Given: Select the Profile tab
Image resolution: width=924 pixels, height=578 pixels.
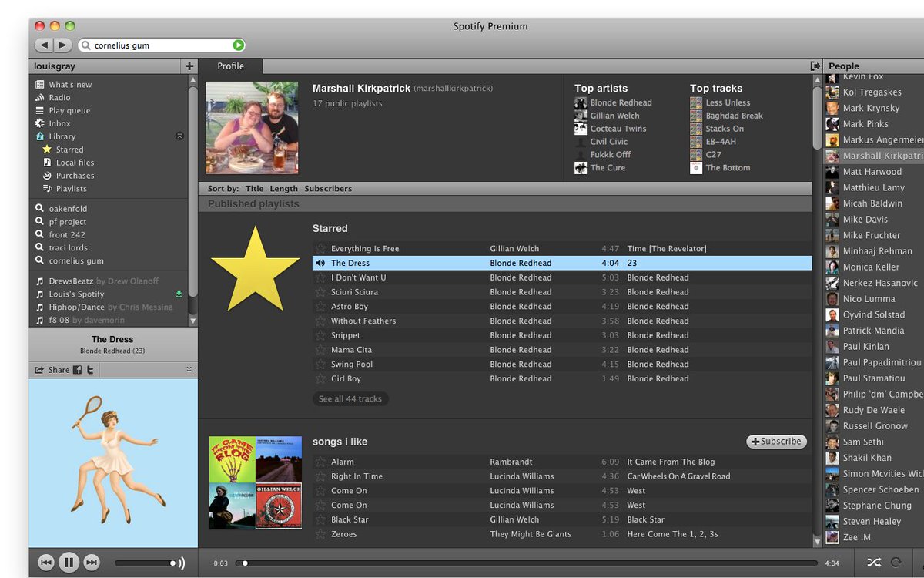Looking at the screenshot, I should pos(230,66).
